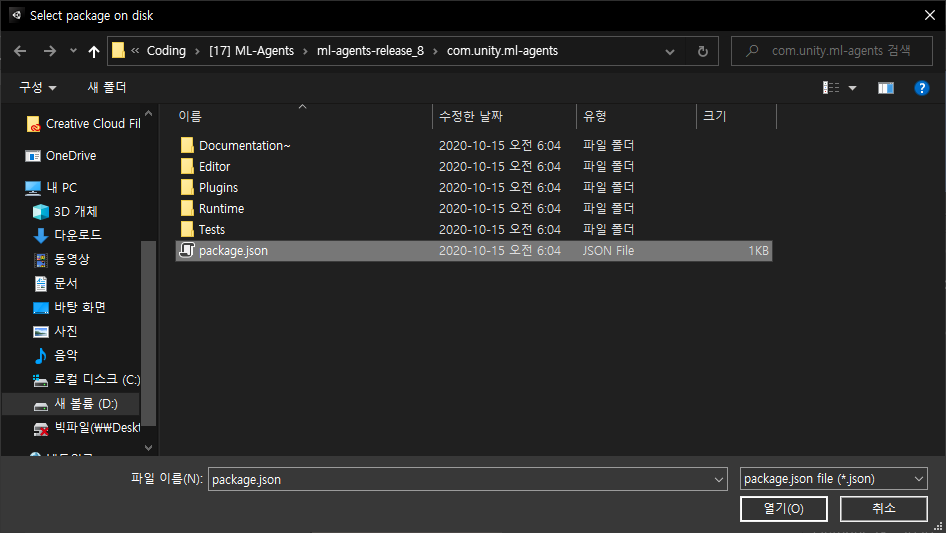Select the Editor folder icon
The width and height of the screenshot is (946, 533).
click(x=187, y=167)
